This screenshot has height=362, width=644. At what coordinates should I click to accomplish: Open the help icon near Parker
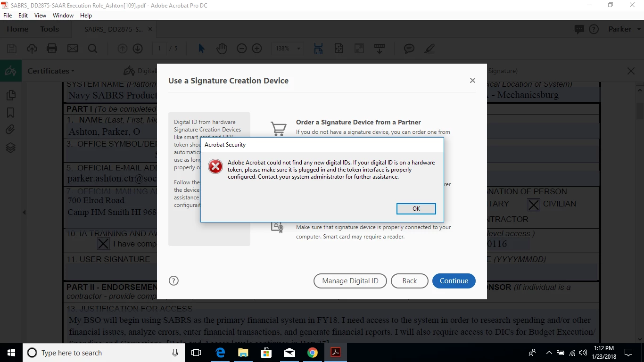594,29
